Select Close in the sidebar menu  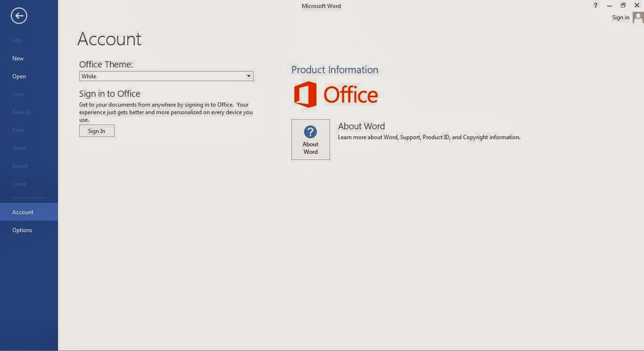(29, 184)
